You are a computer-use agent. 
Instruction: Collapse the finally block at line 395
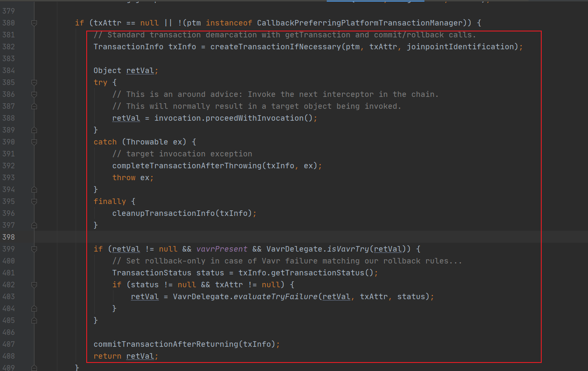pos(34,201)
